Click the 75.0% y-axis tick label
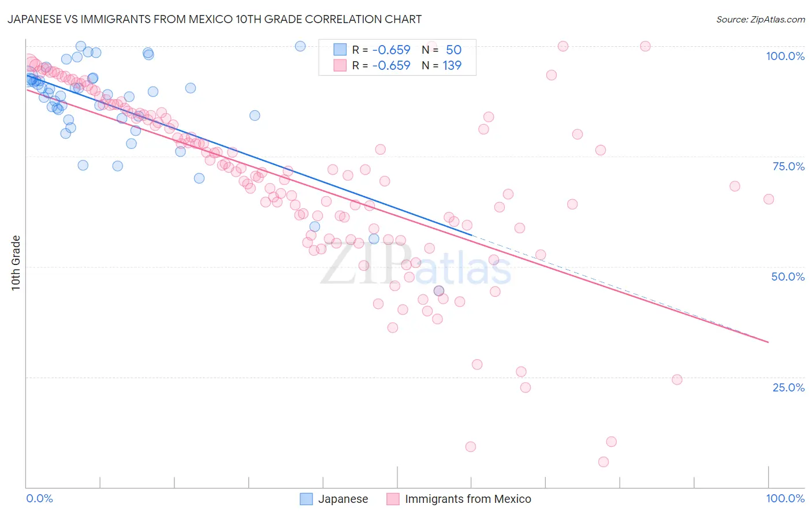This screenshot has width=812, height=515. 788,166
